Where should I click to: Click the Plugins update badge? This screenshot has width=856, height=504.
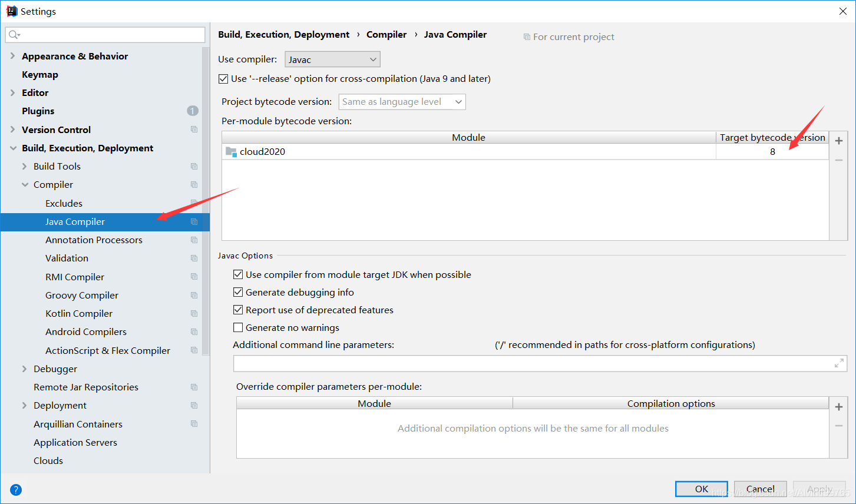192,111
